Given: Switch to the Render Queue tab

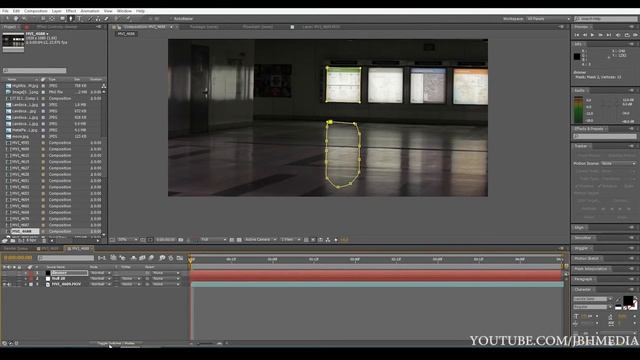Looking at the screenshot, I should pyautogui.click(x=16, y=249).
